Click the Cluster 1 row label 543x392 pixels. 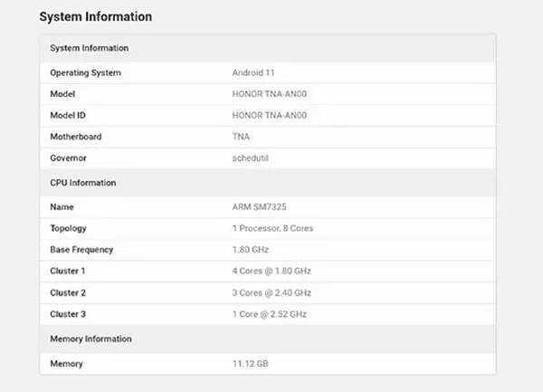click(69, 271)
